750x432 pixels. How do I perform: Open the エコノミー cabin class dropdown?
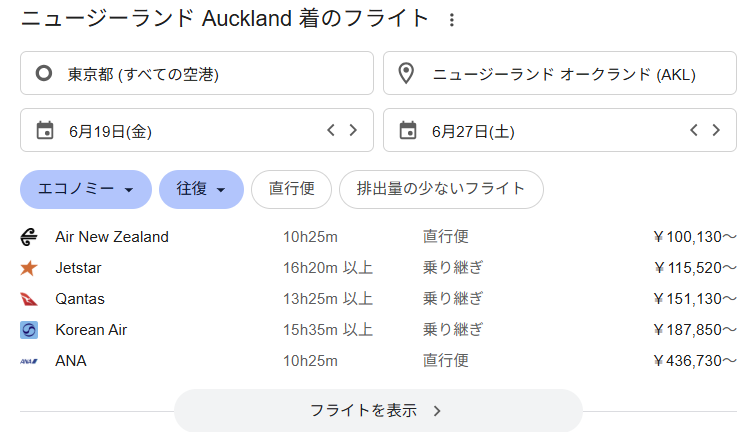(85, 189)
